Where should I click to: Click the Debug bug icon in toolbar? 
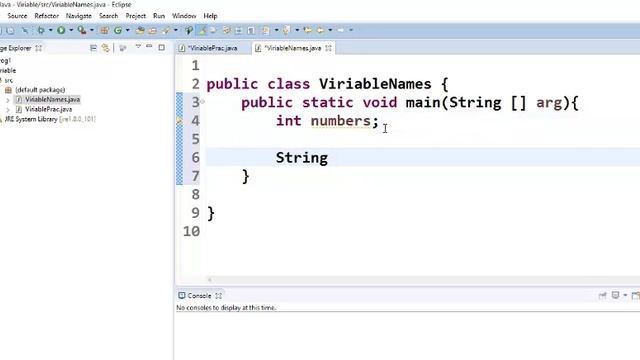(x=41, y=30)
